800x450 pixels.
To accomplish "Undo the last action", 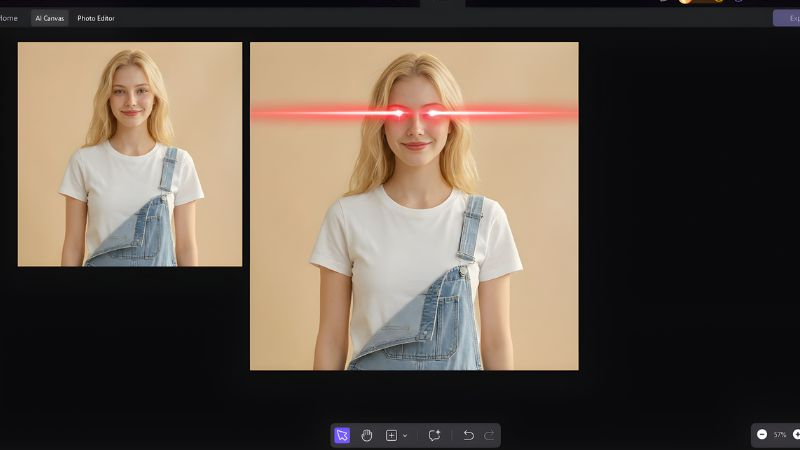I will (x=468, y=435).
